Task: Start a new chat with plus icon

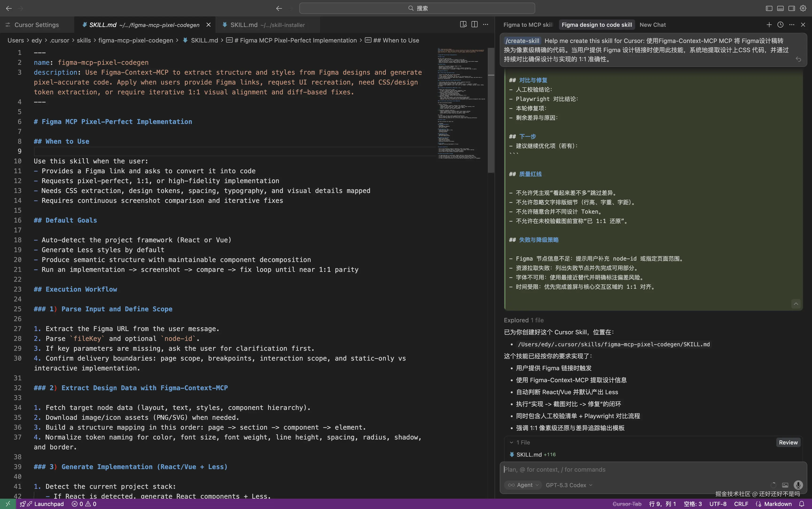Action: click(x=769, y=25)
